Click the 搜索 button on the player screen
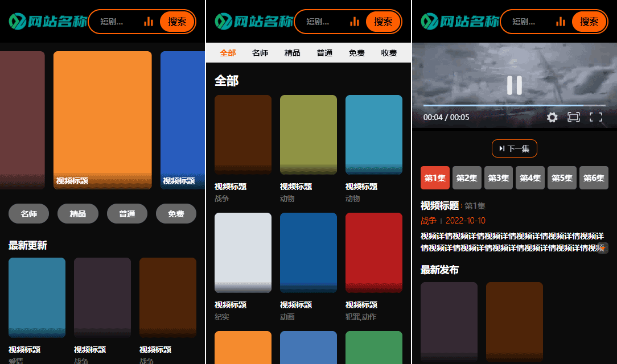Screen dimensions: 617x364 pyautogui.click(x=589, y=22)
